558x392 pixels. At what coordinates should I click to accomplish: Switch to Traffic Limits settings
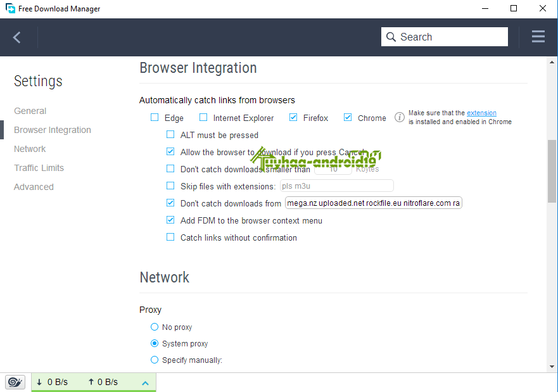[x=39, y=167]
